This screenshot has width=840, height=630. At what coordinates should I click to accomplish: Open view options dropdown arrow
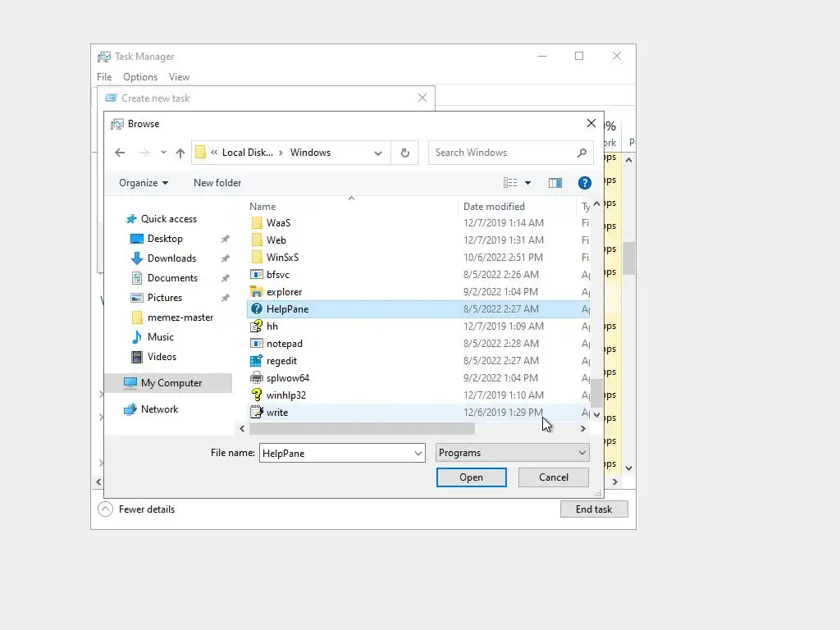[527, 183]
